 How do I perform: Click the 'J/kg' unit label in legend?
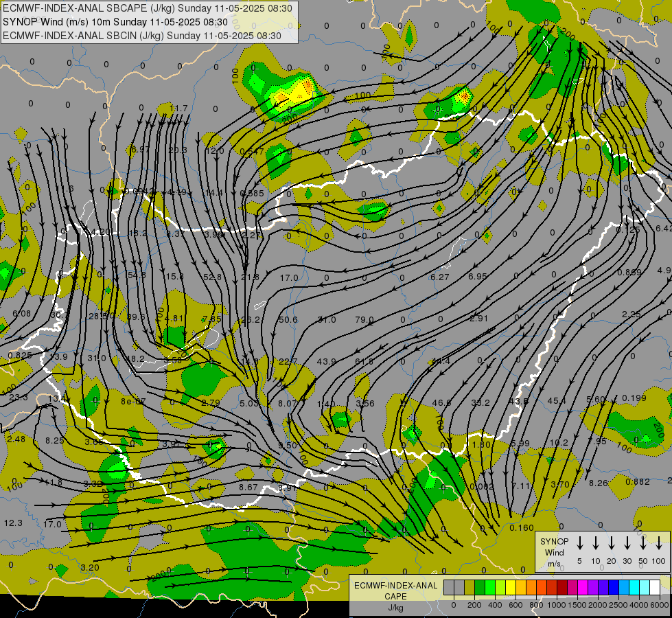click(395, 608)
